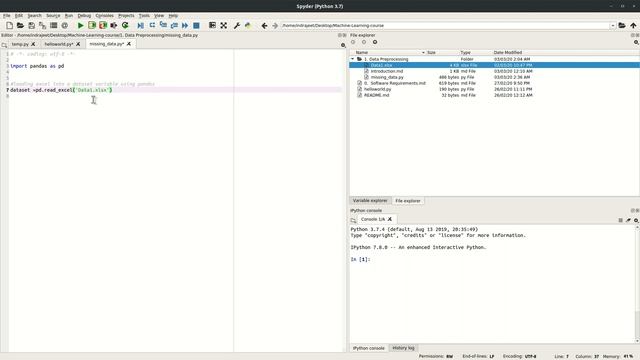Screen dimensions: 640x360
Task: Switch to Variable explorer tab
Action: [x=370, y=201]
